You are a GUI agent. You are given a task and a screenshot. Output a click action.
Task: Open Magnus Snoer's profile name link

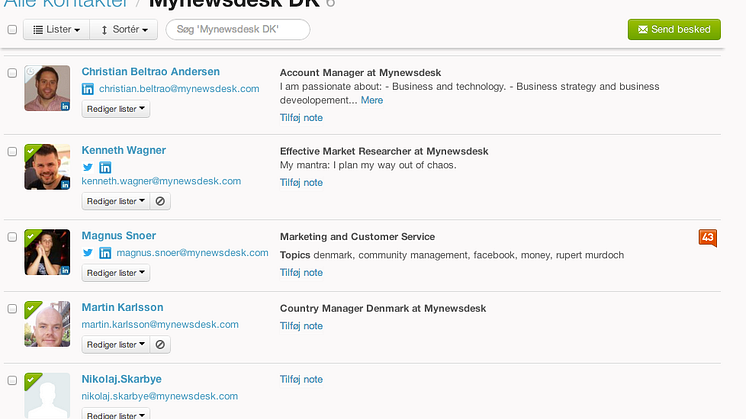118,235
